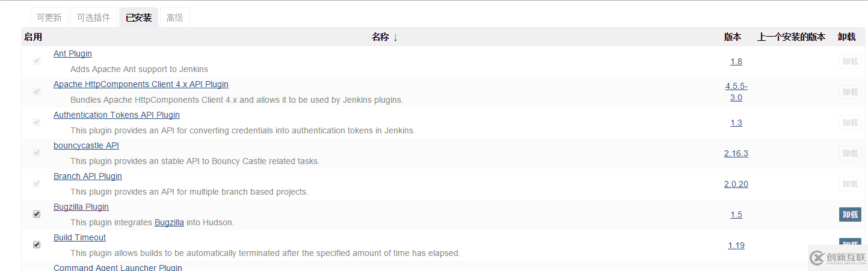Click the Bugzilla link in plugin description
The width and height of the screenshot is (868, 271).
tap(169, 222)
